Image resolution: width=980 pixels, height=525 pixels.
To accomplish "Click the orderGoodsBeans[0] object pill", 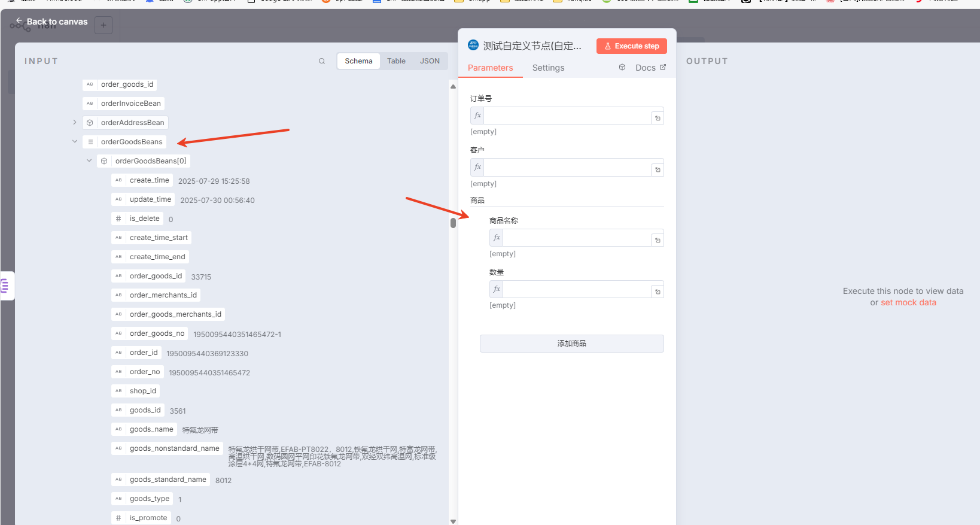I will pos(144,161).
